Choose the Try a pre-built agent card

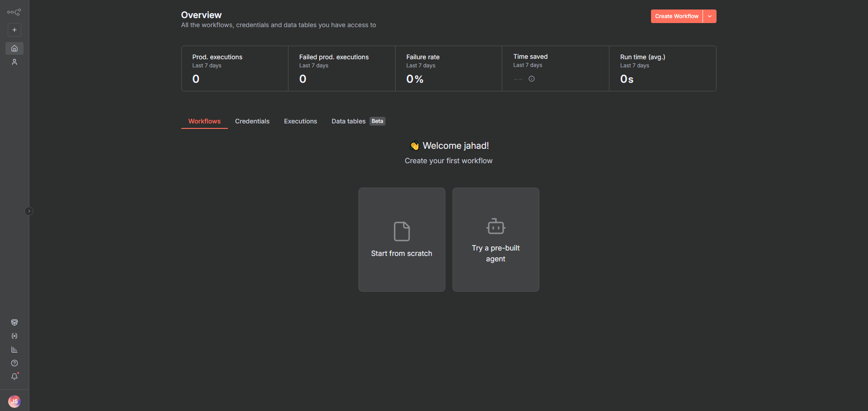coord(495,240)
